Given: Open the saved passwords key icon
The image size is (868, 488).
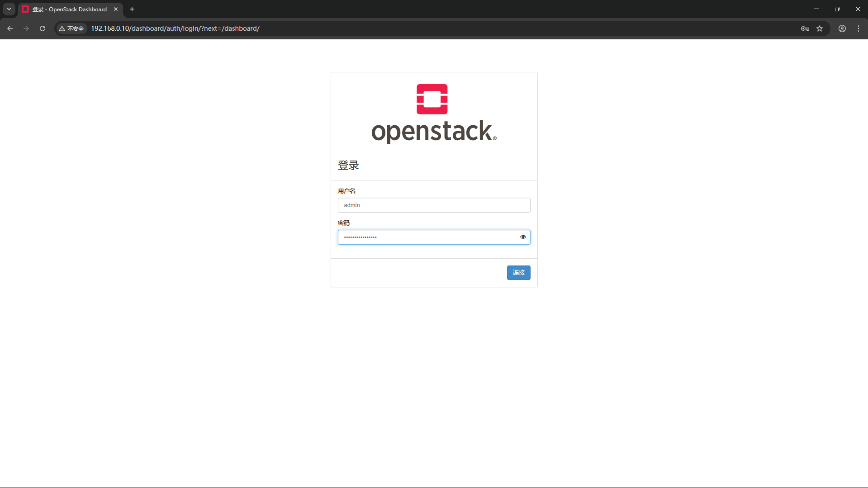Looking at the screenshot, I should click(x=805, y=28).
